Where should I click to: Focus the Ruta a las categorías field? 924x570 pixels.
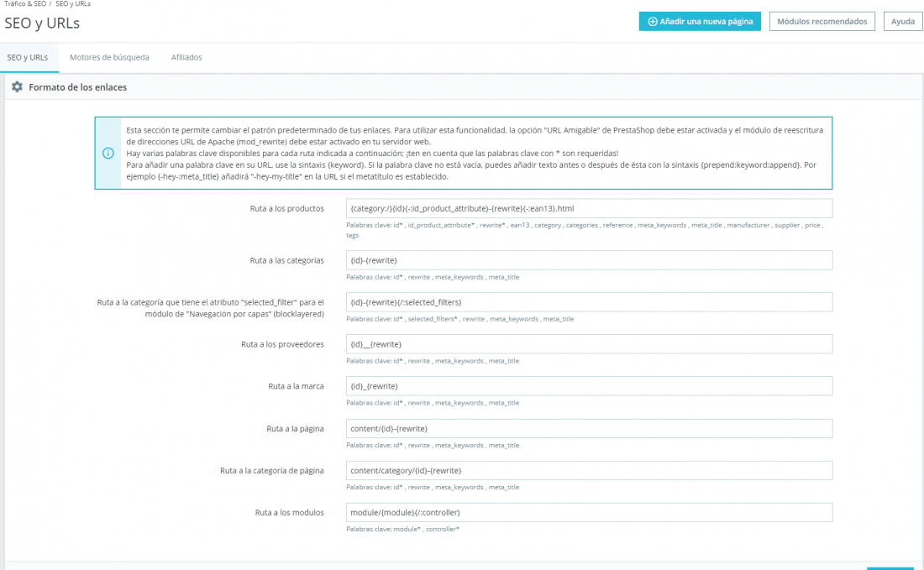(x=590, y=260)
